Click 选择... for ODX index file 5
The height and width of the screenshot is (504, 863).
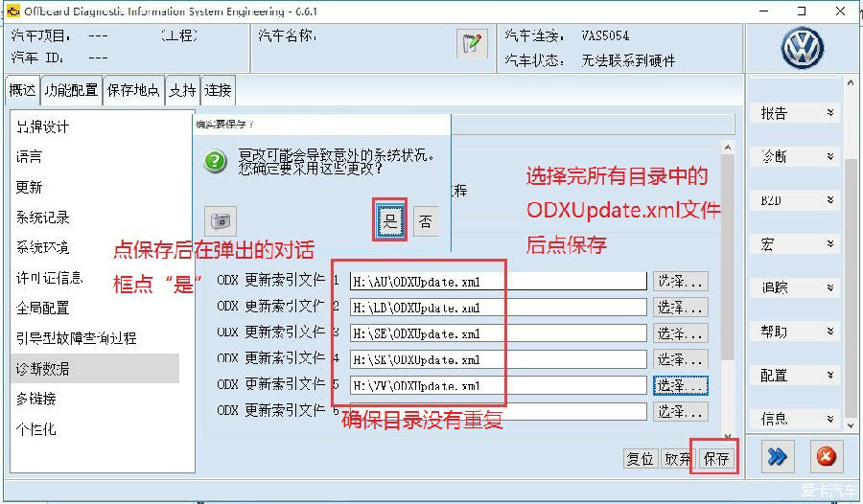tap(680, 385)
